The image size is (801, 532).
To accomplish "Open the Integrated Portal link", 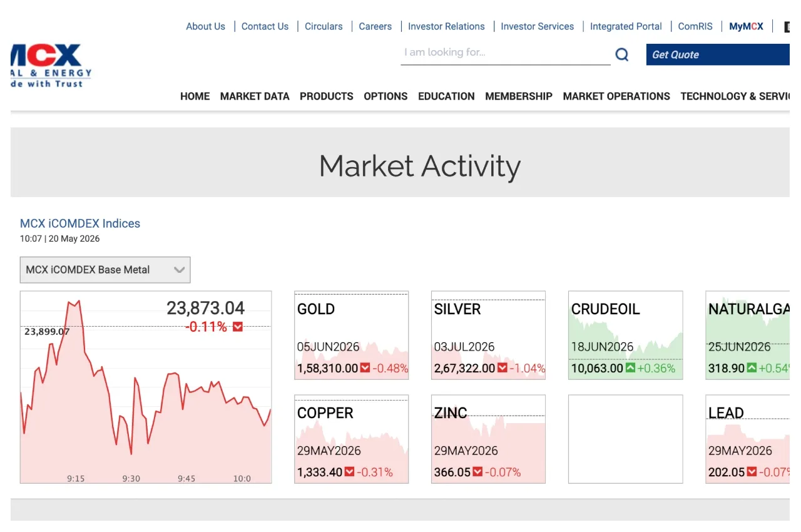I will point(626,26).
